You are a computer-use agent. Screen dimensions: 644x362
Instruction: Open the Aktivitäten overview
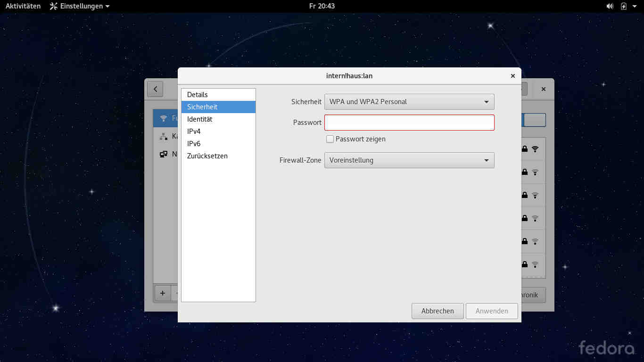pos(23,6)
